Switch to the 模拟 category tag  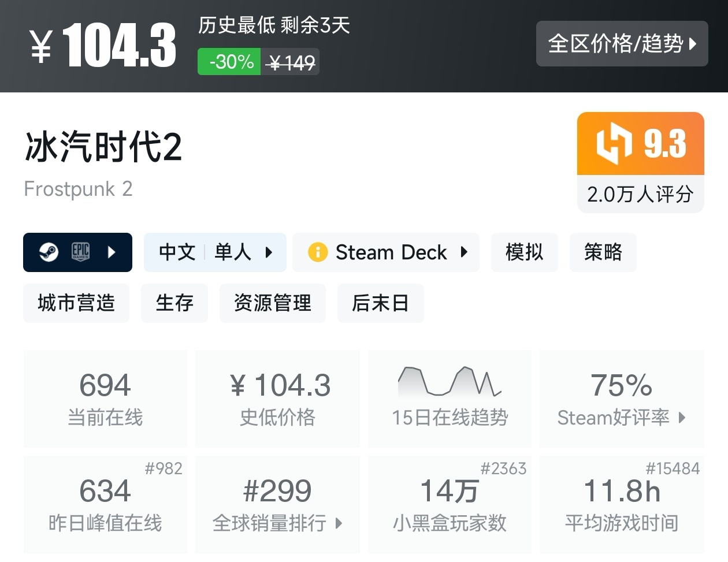(x=524, y=252)
